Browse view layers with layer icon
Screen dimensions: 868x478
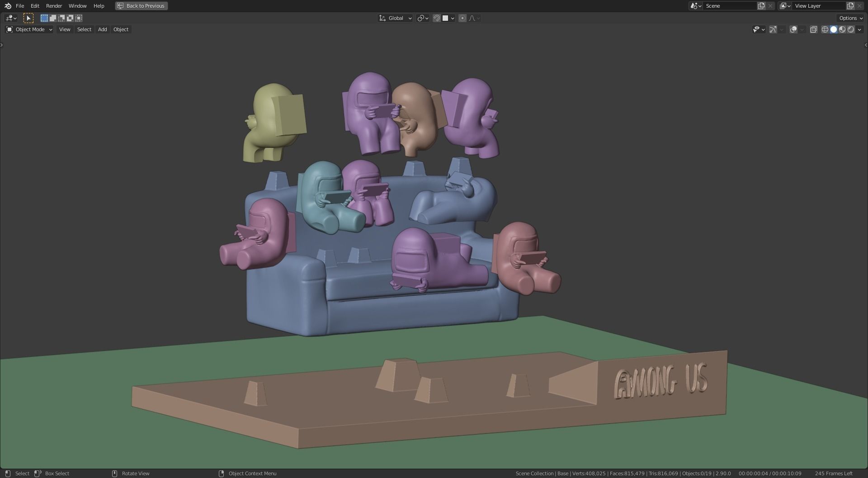click(785, 6)
